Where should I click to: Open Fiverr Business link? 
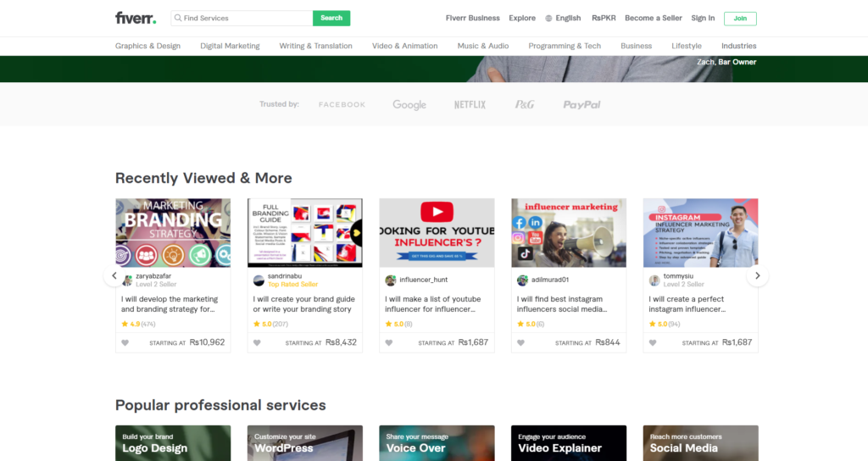click(x=473, y=19)
